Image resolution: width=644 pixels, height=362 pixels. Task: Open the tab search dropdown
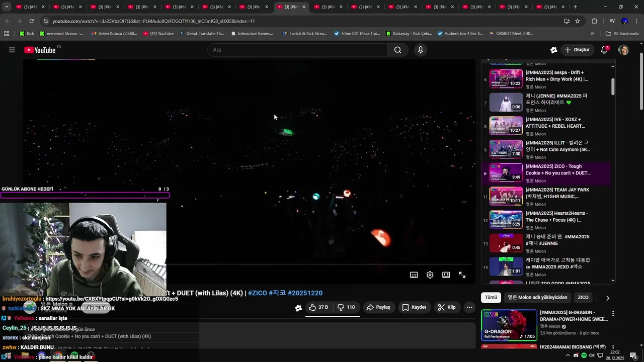[x=7, y=7]
